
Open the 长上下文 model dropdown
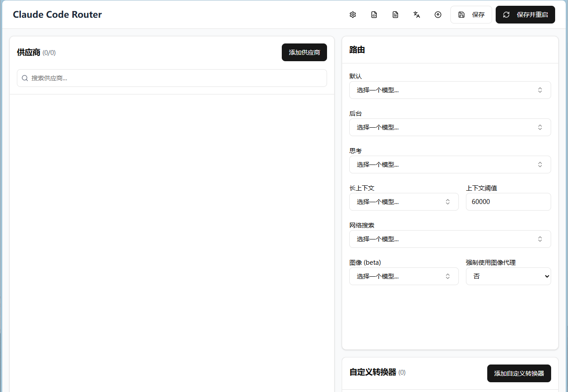pos(404,202)
